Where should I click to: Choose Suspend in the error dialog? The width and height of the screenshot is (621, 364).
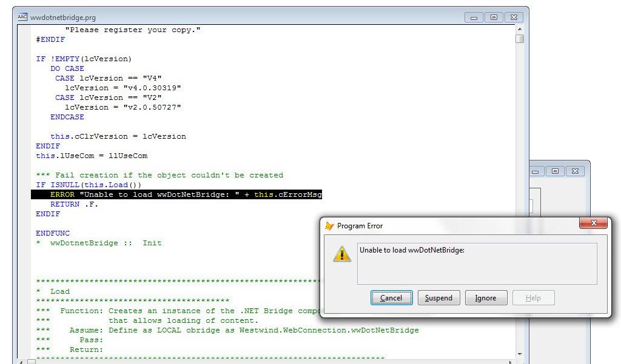click(x=438, y=298)
